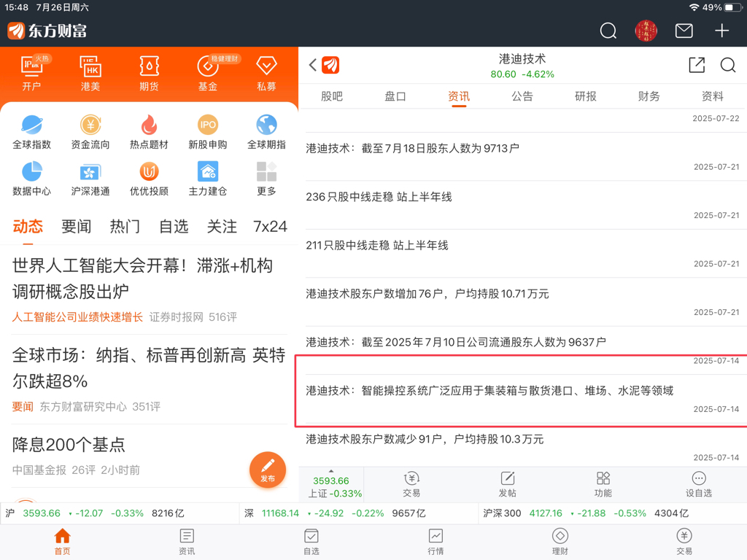Switch to the 研报 tab
The height and width of the screenshot is (560, 747).
tap(586, 96)
